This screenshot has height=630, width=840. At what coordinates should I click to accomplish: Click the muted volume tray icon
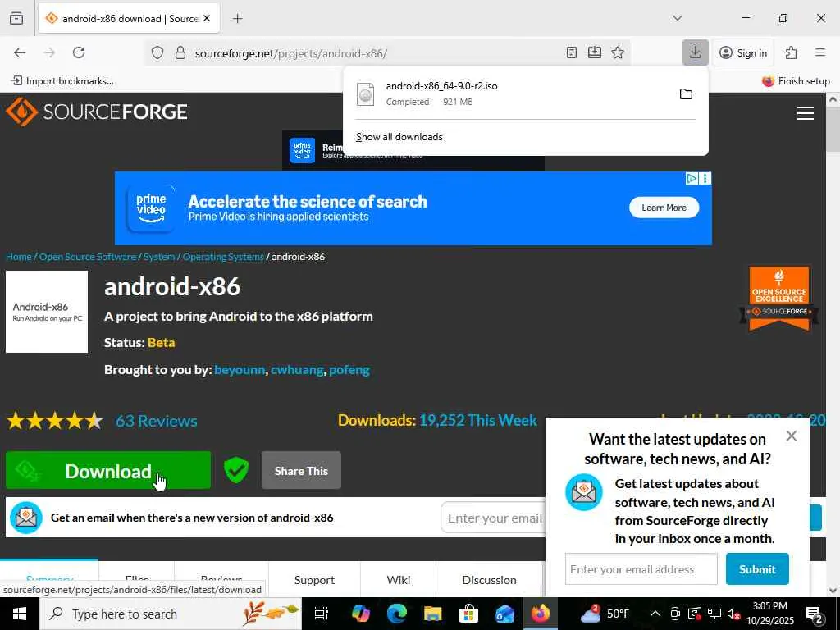coord(733,614)
